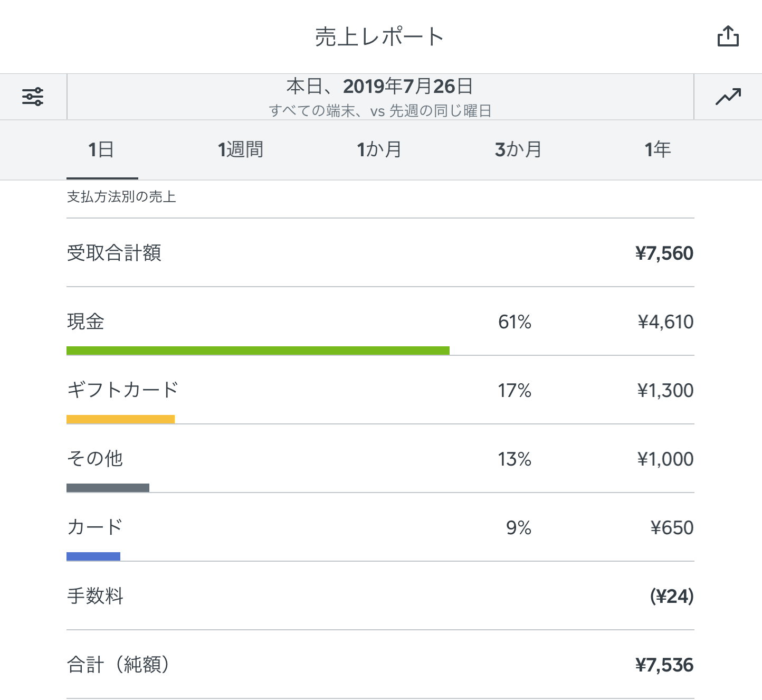
Task: Select the 手数料 fees row
Action: pyautogui.click(x=381, y=597)
